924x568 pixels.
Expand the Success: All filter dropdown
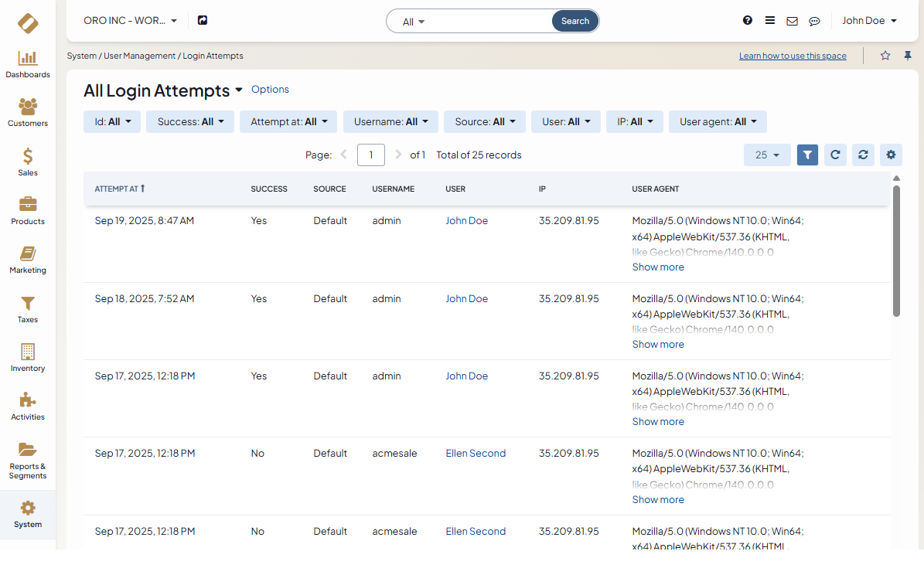190,121
